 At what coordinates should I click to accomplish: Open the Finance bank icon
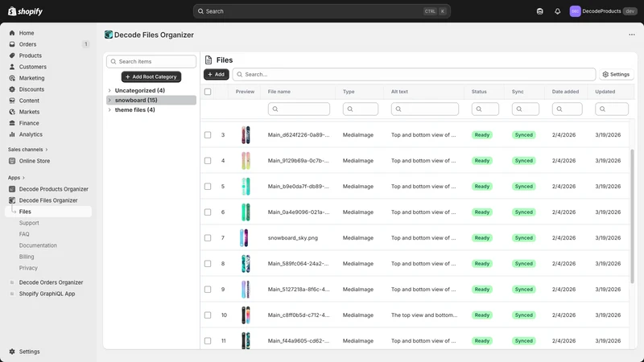12,123
